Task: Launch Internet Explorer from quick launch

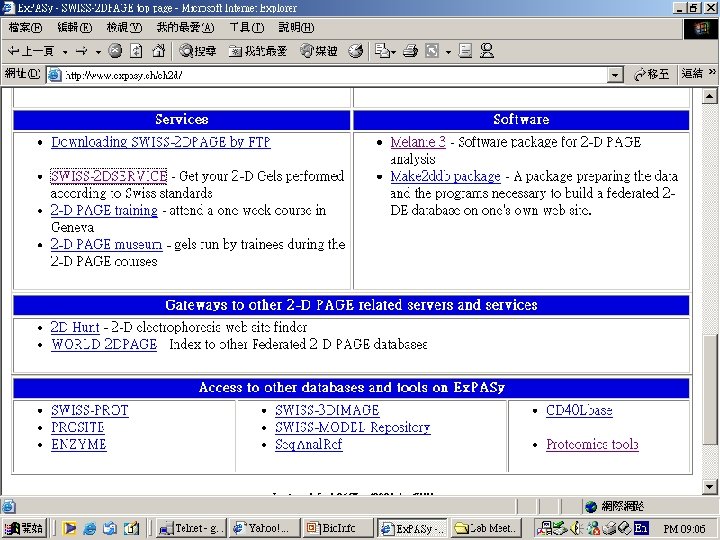Action: (x=90, y=529)
